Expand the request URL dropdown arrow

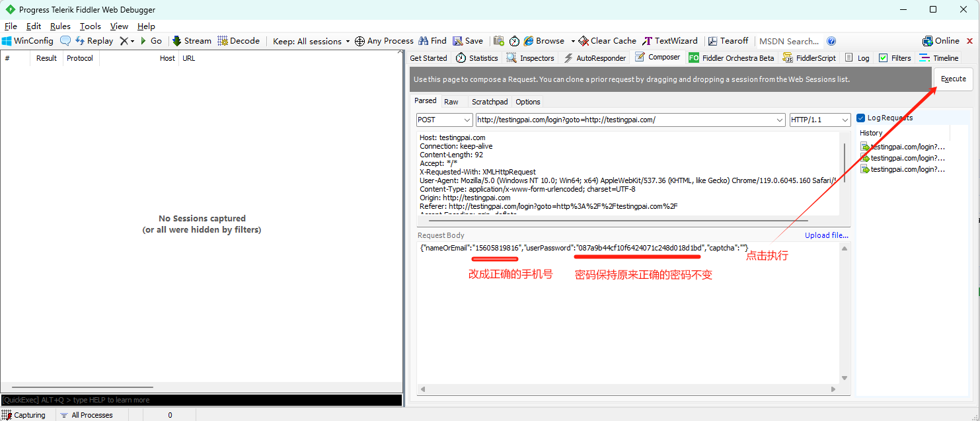click(x=779, y=120)
